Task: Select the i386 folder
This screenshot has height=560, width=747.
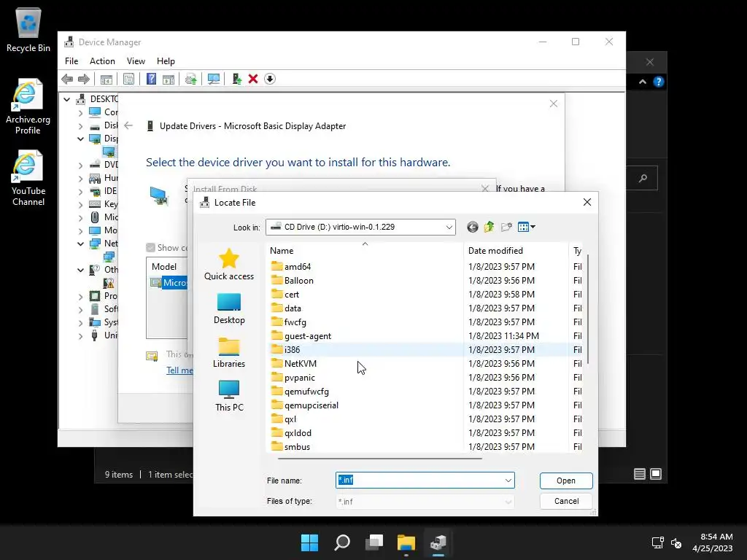Action: coord(292,349)
